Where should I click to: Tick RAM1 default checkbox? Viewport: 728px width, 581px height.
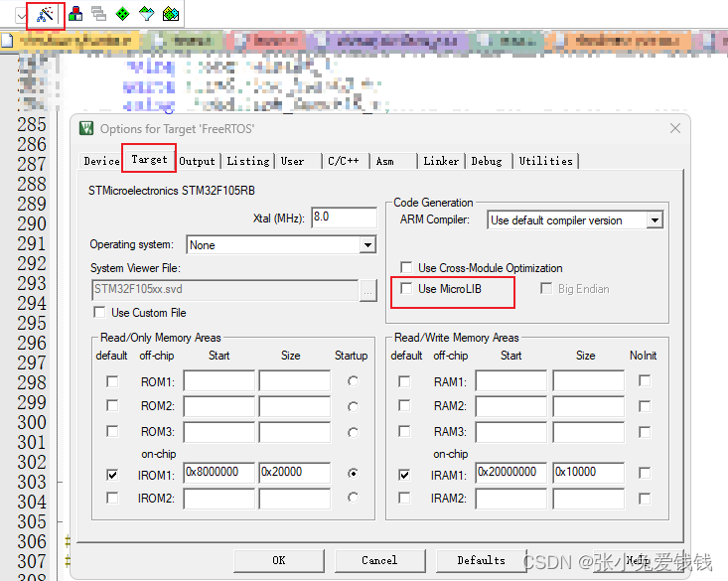click(404, 381)
